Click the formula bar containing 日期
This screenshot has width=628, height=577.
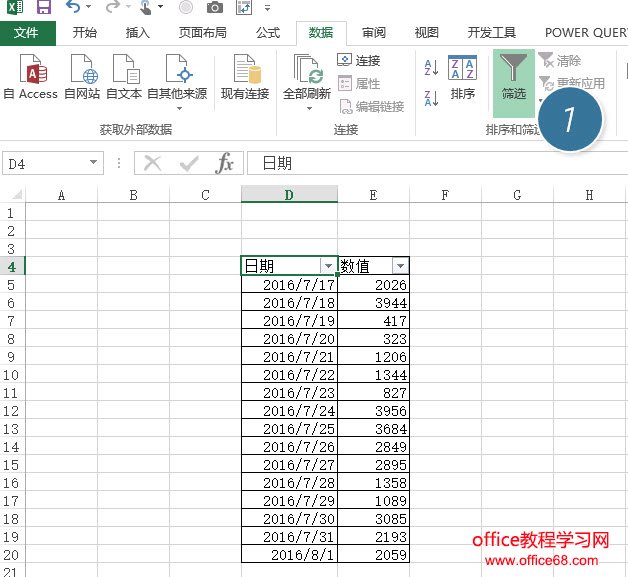(437, 163)
